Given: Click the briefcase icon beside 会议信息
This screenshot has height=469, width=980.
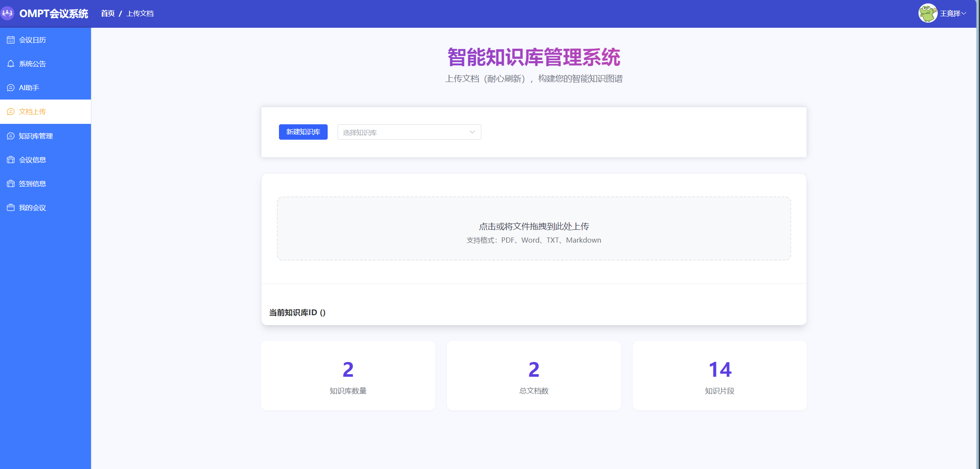Looking at the screenshot, I should [x=11, y=160].
